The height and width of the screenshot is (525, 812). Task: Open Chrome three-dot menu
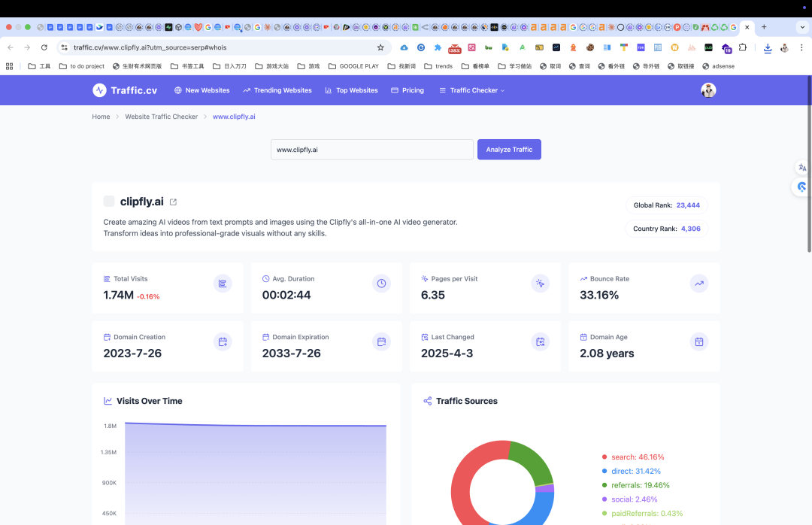coord(801,47)
